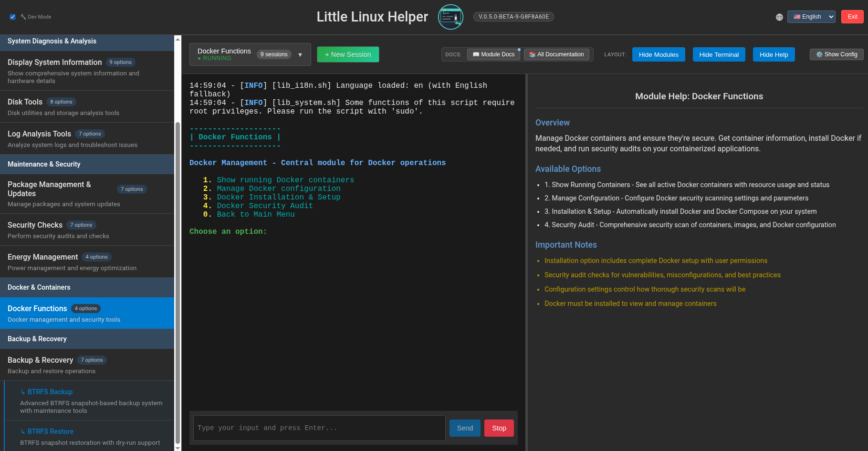The width and height of the screenshot is (868, 451).
Task: Click the Little Linux Helper title text
Action: [372, 17]
